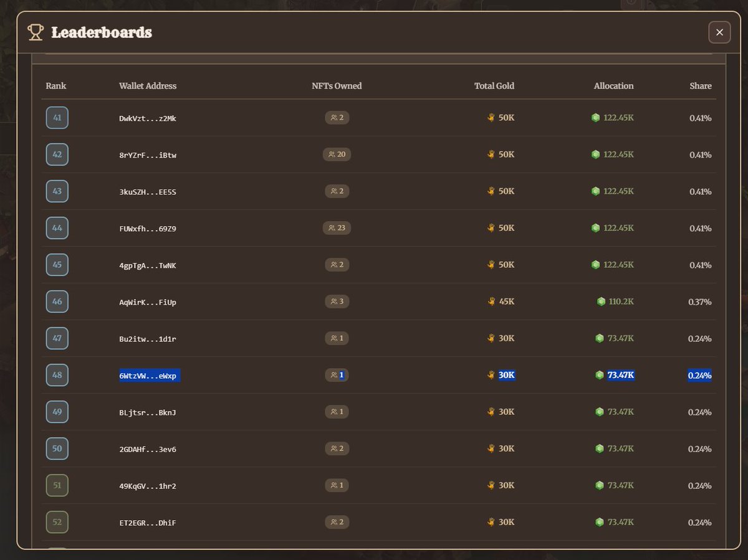
Task: Select wallet address 2GDAHf...3ev6
Action: 148,449
